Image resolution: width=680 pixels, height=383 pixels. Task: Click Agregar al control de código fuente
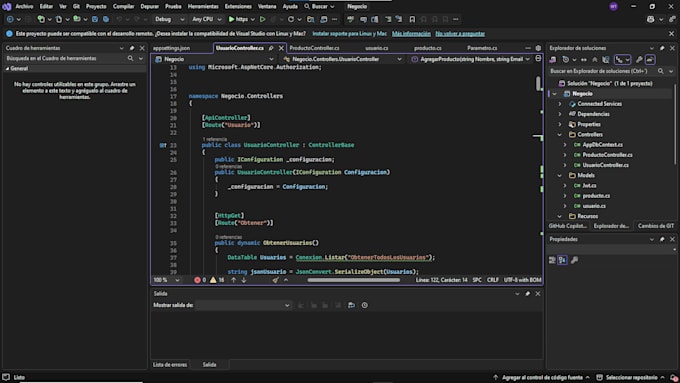pyautogui.click(x=542, y=377)
